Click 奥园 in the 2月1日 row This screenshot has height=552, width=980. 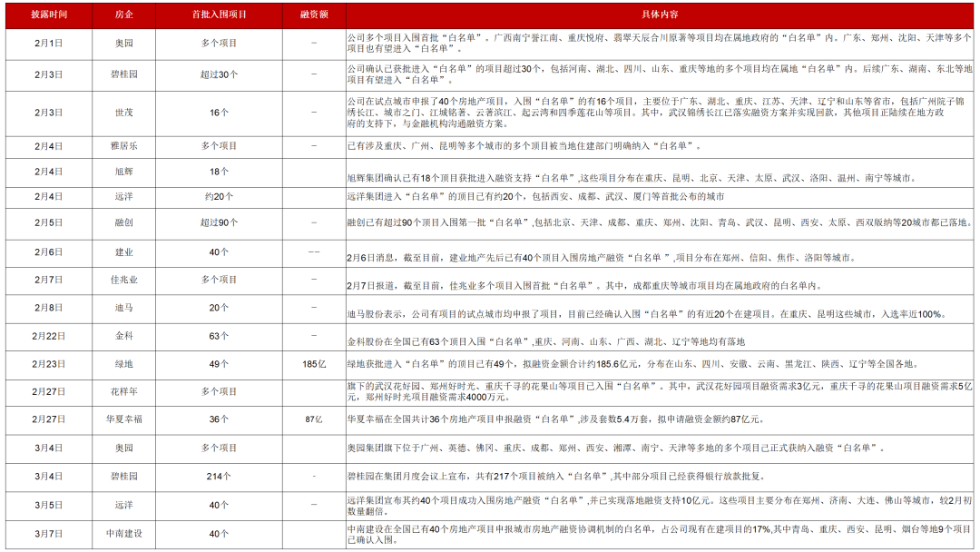click(123, 44)
